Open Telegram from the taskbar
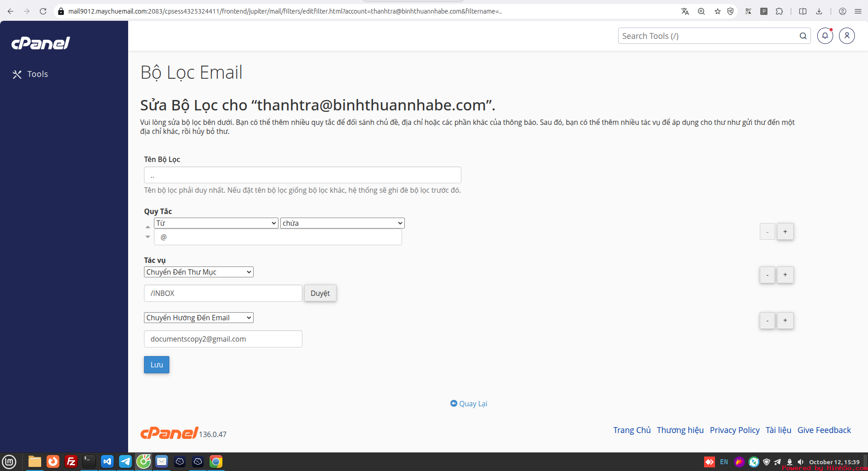 click(x=125, y=461)
